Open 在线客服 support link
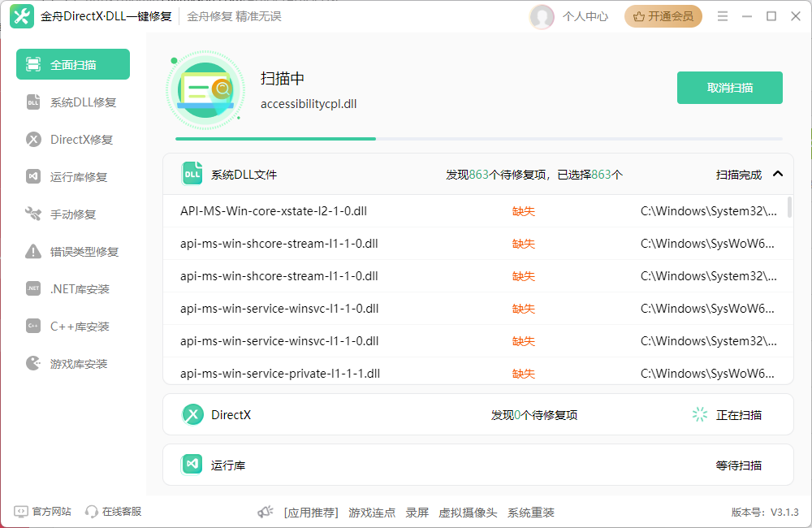The image size is (812, 528). pos(114,512)
